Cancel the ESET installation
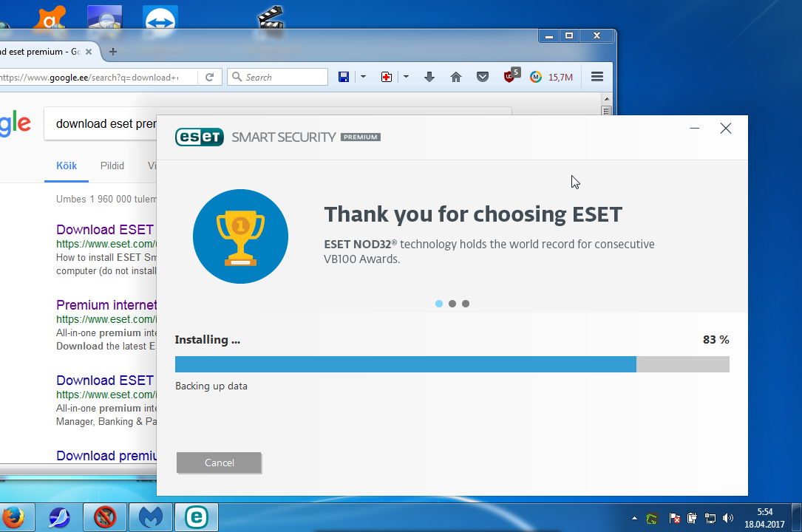This screenshot has height=532, width=802. [219, 463]
